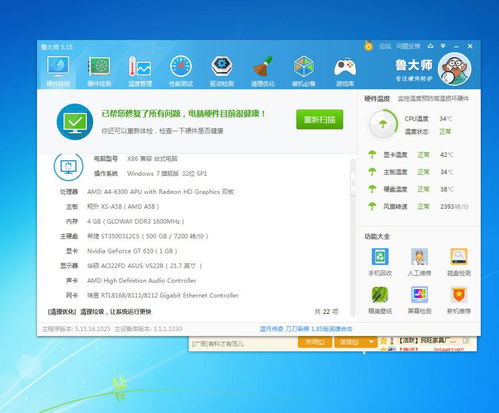Click the RTL8168 Gigabit Ethernet Controller text
Viewport: 499px width, 413px height.
click(x=163, y=295)
